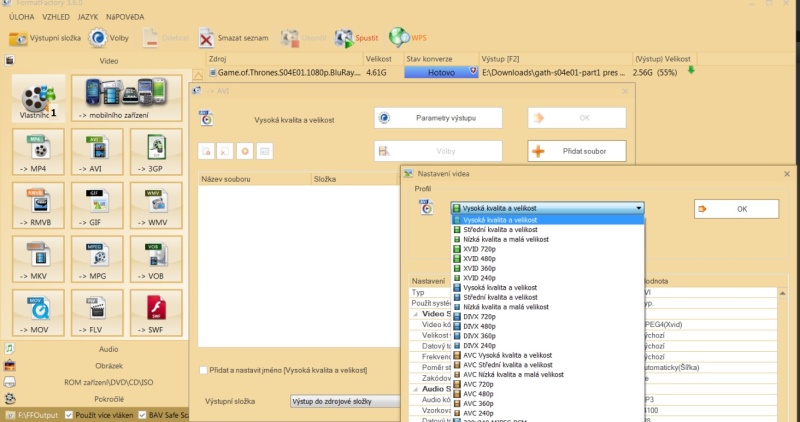Click the disc drive icon beside ROM zařízení
Viewport: 800px width, 422px height.
click(9, 382)
